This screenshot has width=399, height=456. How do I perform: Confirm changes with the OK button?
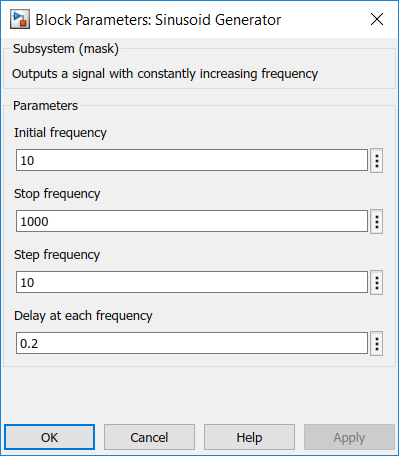[x=50, y=437]
